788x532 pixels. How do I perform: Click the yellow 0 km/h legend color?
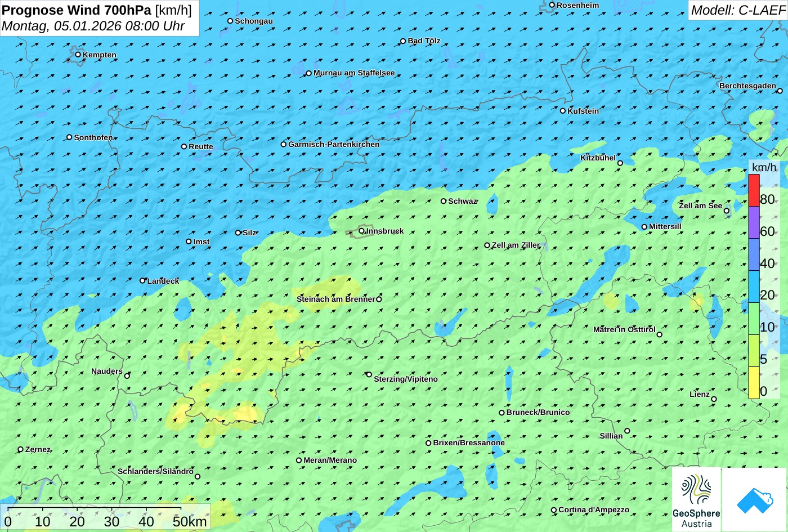[x=754, y=383]
